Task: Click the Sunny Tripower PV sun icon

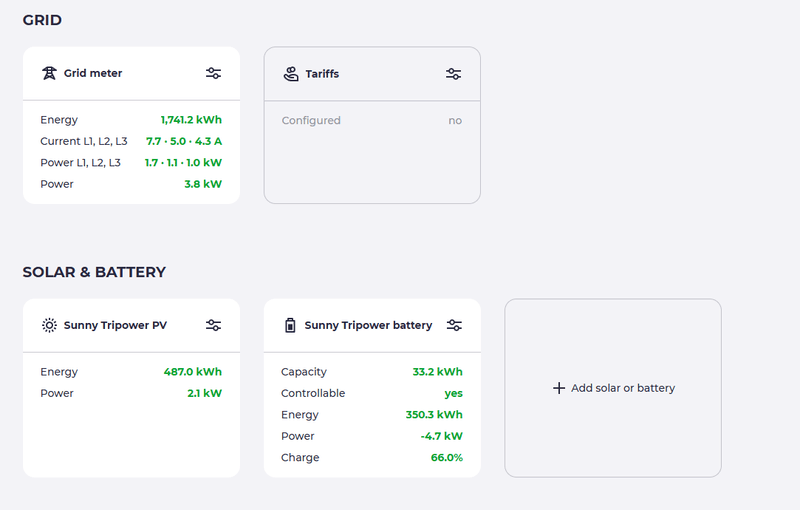Action: [x=49, y=325]
